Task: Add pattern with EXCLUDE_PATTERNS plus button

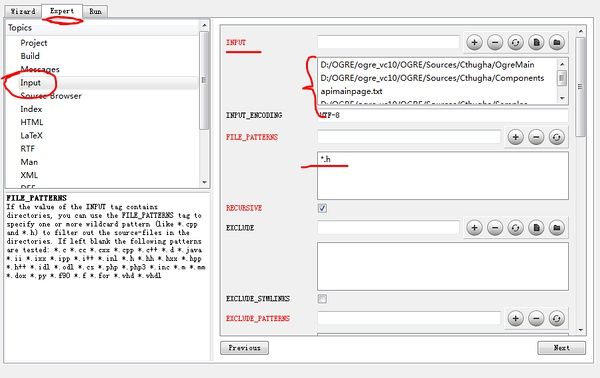Action: click(515, 318)
